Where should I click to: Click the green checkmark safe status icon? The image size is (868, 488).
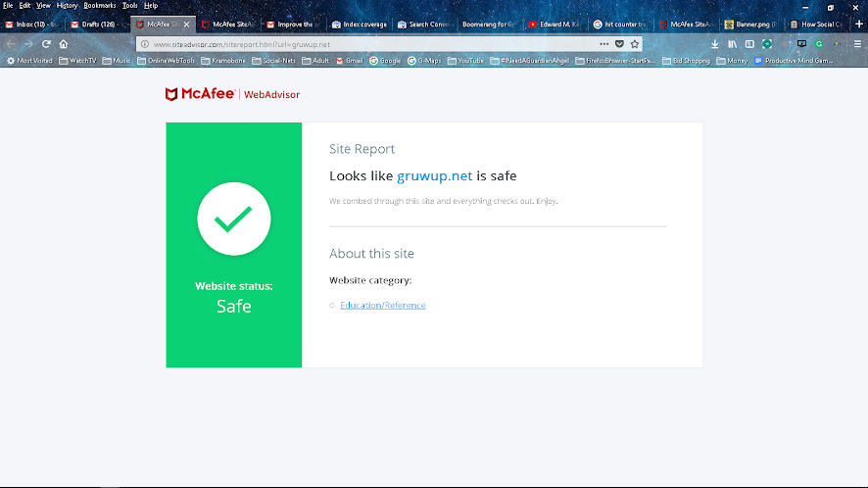click(233, 219)
